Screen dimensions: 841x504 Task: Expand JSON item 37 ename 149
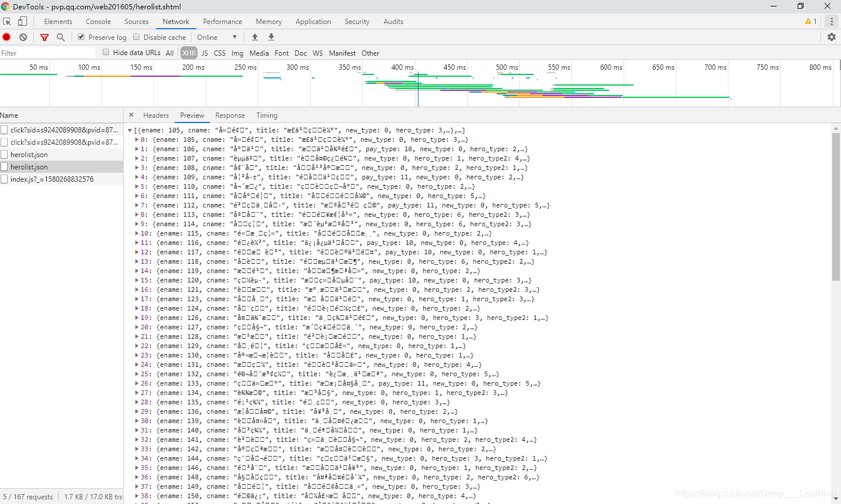(x=137, y=486)
